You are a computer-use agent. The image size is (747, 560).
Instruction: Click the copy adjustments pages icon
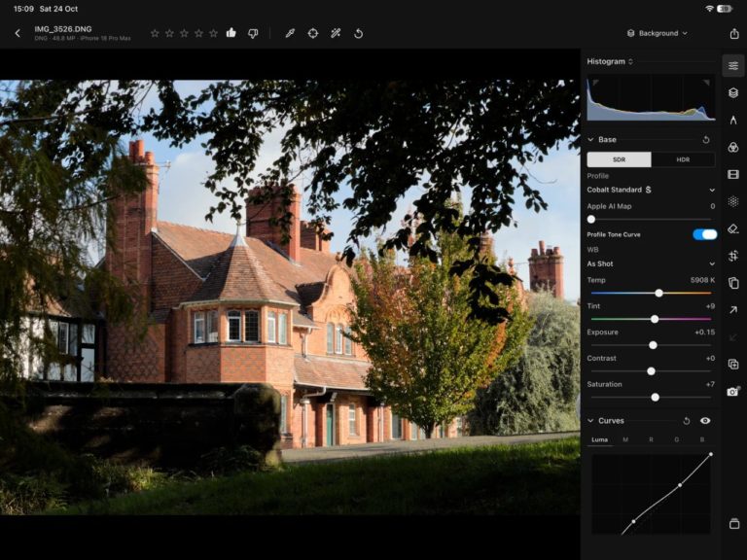(x=733, y=283)
